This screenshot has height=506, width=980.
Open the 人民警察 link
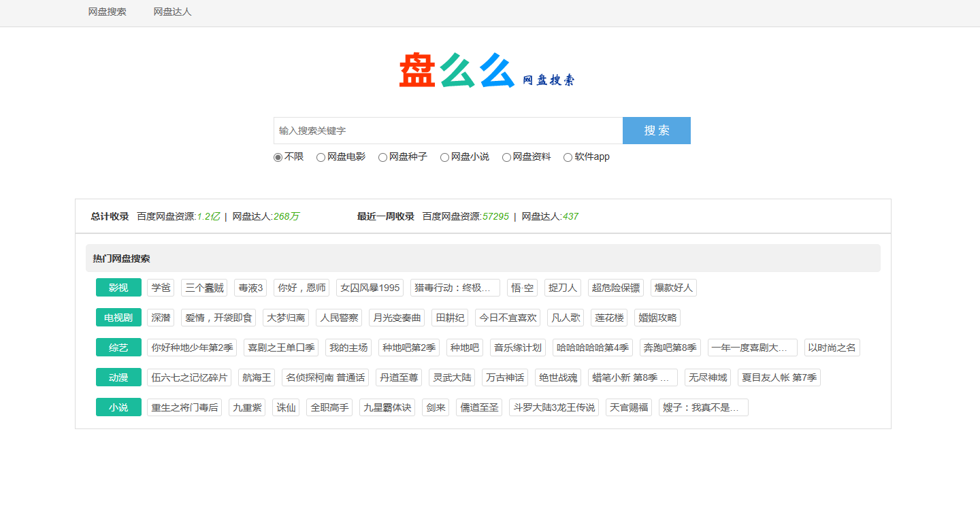point(339,318)
